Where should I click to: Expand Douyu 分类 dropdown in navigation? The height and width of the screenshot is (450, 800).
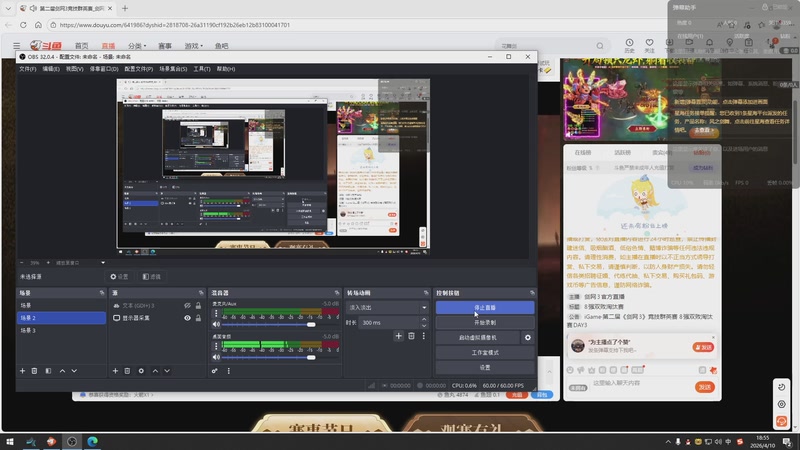[137, 46]
